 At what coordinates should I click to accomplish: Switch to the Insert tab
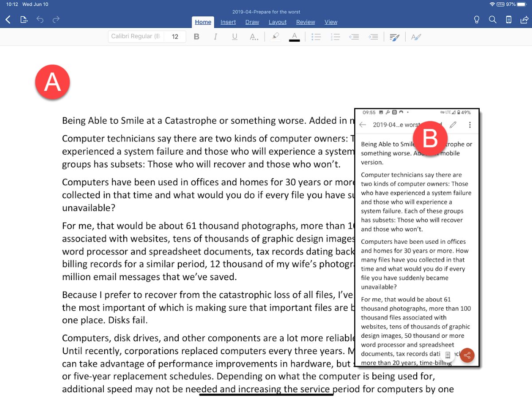tap(228, 22)
